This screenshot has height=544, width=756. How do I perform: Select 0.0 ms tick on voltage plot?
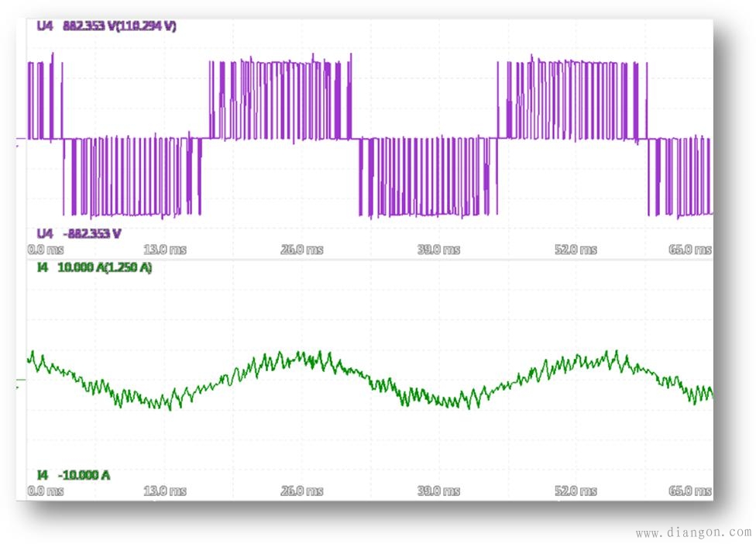(x=45, y=250)
